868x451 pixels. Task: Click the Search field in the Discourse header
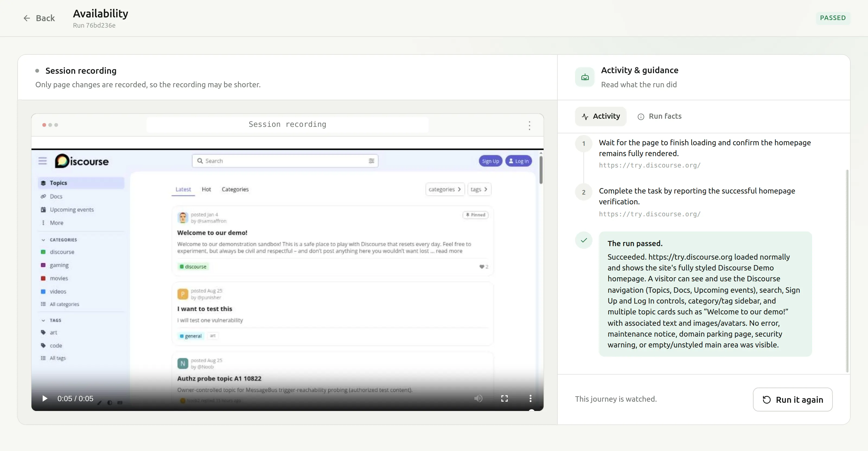click(x=285, y=161)
